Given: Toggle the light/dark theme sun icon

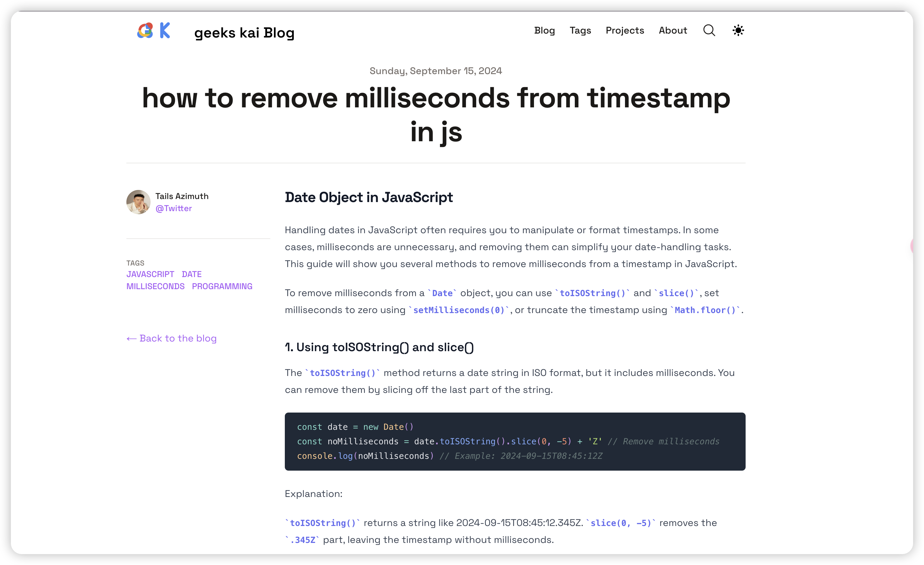Looking at the screenshot, I should [738, 30].
